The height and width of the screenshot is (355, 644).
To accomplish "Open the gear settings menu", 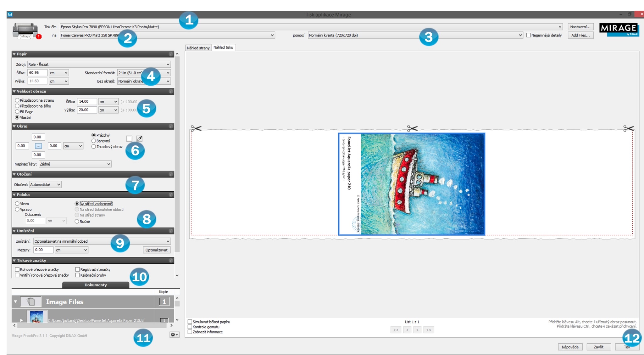I will tap(174, 335).
